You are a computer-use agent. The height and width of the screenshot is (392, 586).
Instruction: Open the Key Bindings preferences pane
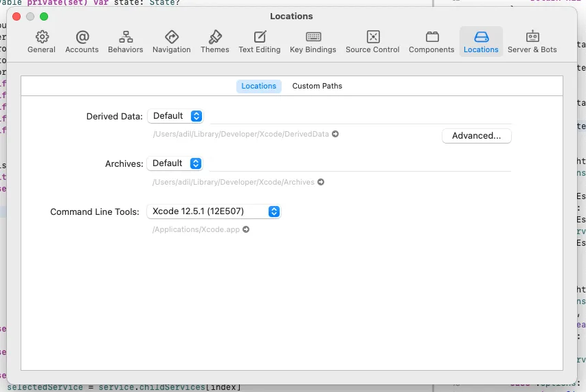coord(313,42)
